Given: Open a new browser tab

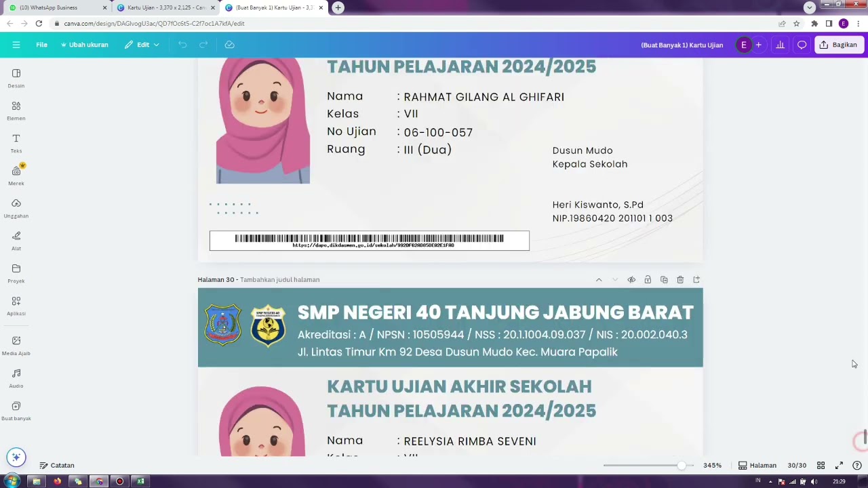Looking at the screenshot, I should tap(338, 7).
